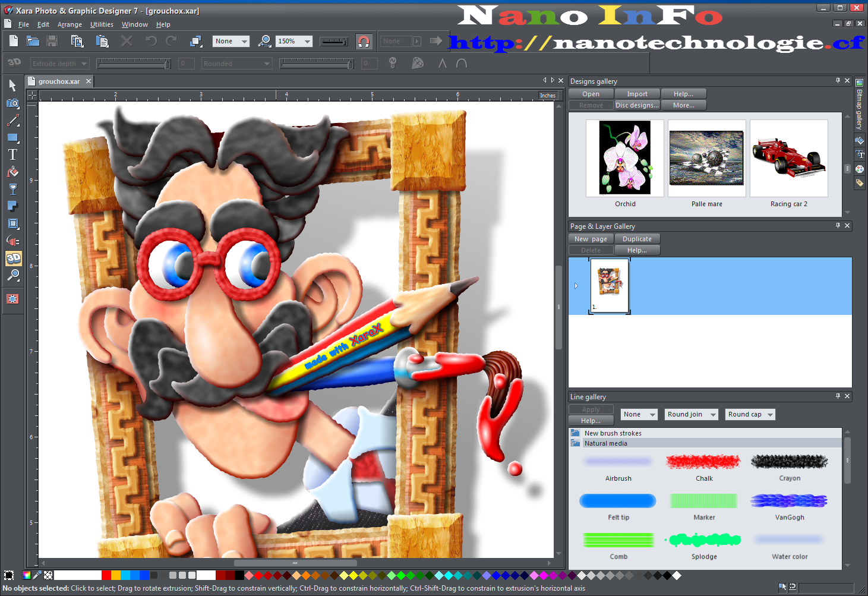Choose the Photo camera tool
Viewport: 868px width, 596px height.
coord(12,103)
